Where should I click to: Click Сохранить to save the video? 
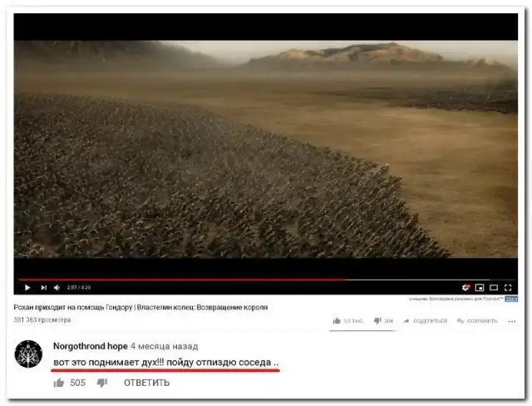coord(477,321)
